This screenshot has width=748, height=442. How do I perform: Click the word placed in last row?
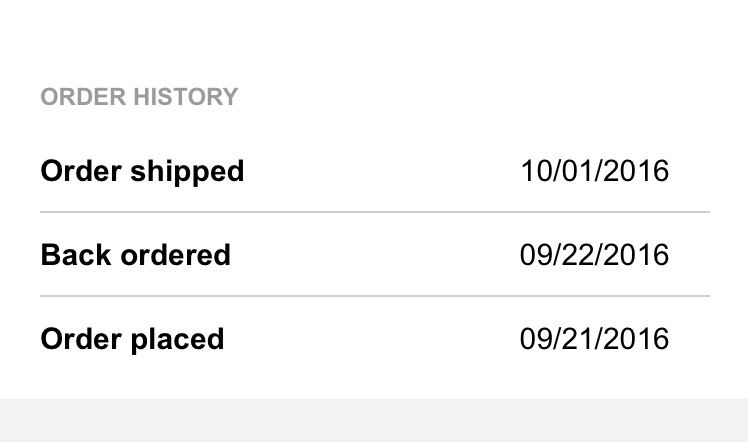(177, 340)
